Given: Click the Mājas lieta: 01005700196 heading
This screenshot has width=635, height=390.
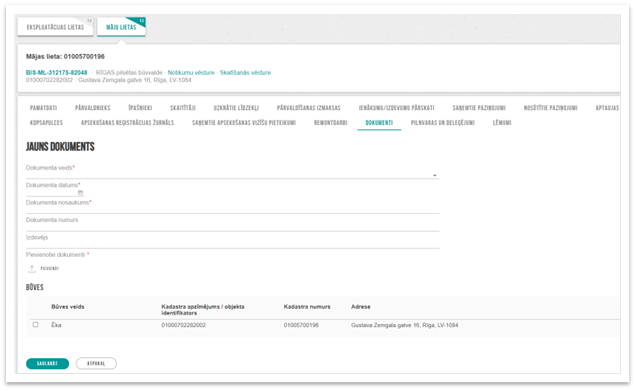Looking at the screenshot, I should point(65,57).
